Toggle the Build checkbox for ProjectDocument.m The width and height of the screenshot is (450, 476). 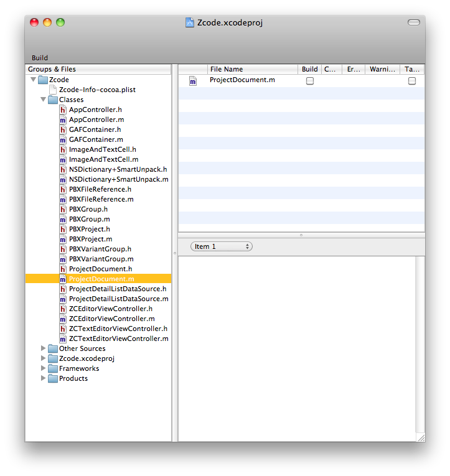(310, 81)
